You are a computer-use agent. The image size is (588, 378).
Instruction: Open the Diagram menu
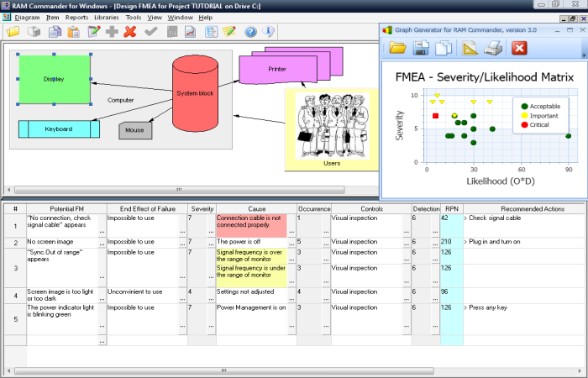coord(27,18)
